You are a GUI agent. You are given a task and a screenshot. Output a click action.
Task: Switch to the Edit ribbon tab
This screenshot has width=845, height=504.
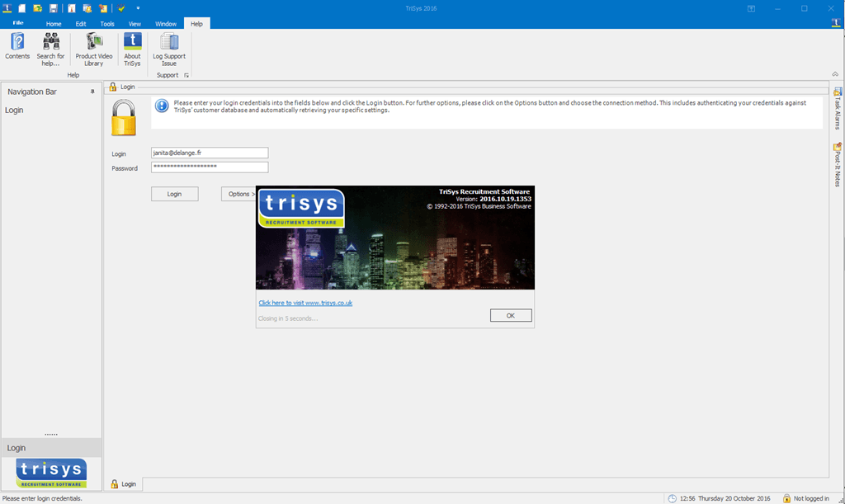click(x=81, y=24)
